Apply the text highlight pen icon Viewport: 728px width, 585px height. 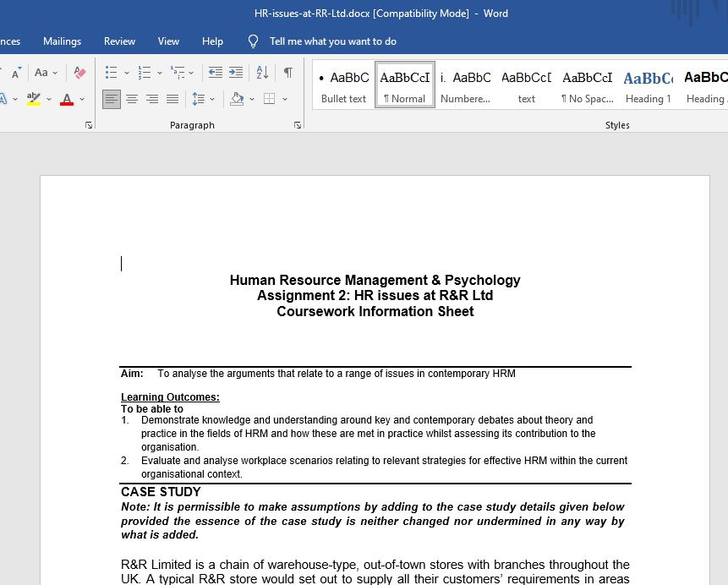coord(34,99)
